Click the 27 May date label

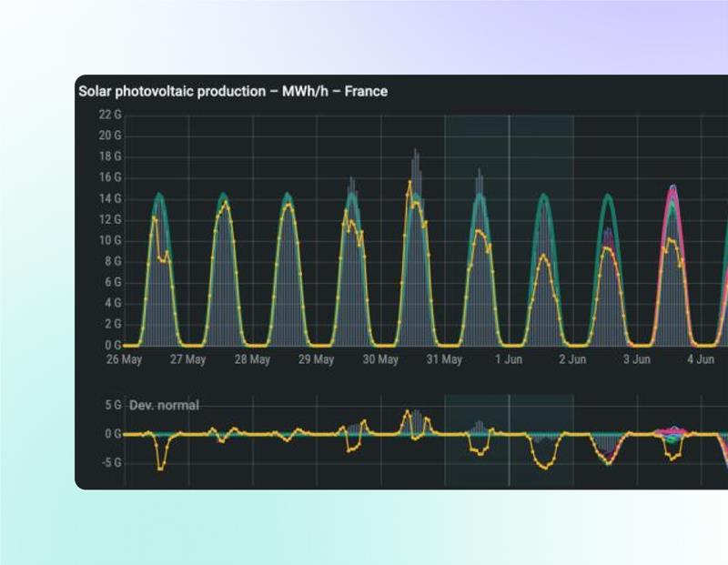[188, 359]
